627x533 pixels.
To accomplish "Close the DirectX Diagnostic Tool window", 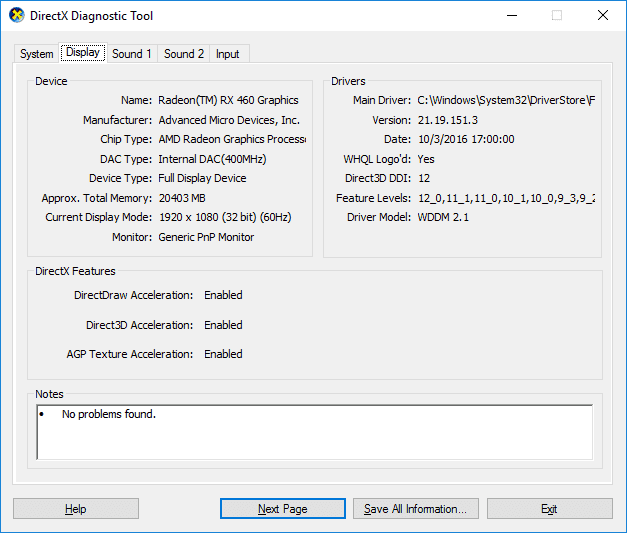I will (603, 16).
